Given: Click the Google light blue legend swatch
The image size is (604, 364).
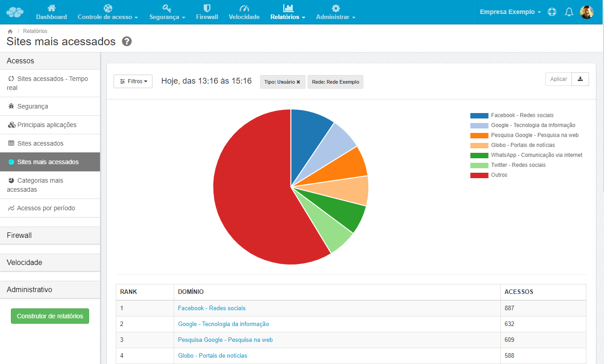Looking at the screenshot, I should (479, 126).
